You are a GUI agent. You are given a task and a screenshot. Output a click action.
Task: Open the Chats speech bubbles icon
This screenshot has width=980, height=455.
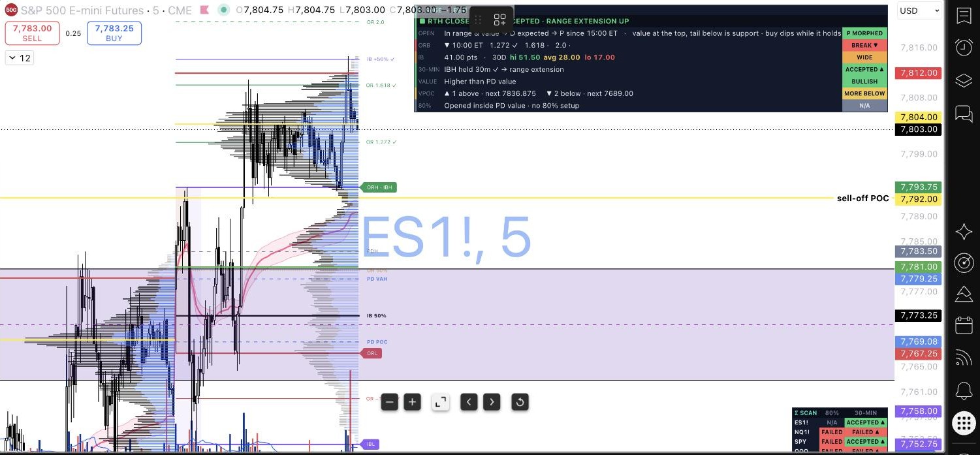coord(964,114)
